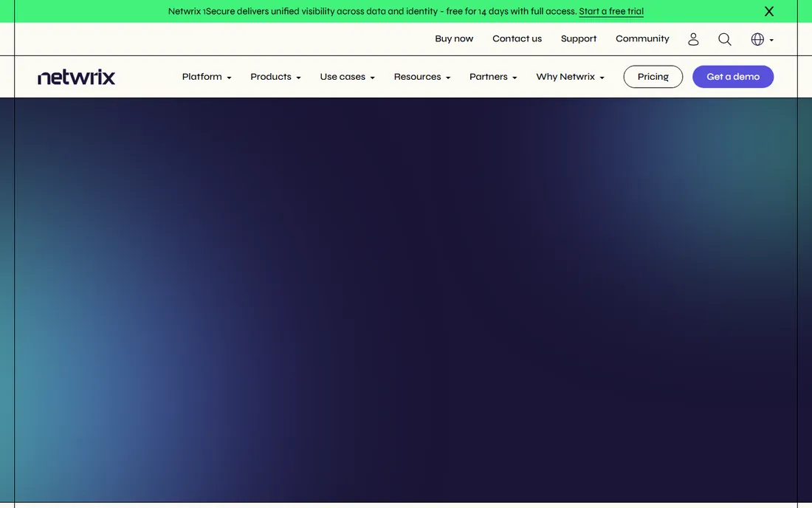This screenshot has width=812, height=508.
Task: Go to Support page
Action: [x=579, y=39]
